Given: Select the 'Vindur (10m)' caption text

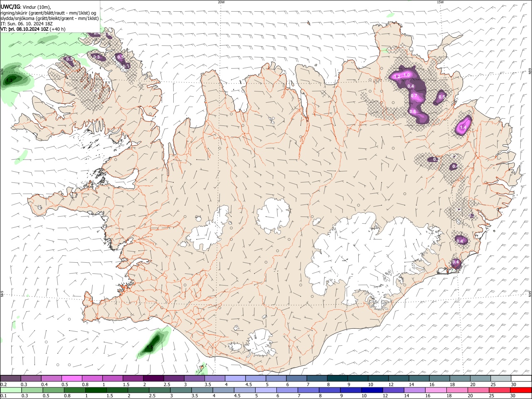Looking at the screenshot, I should point(37,7).
